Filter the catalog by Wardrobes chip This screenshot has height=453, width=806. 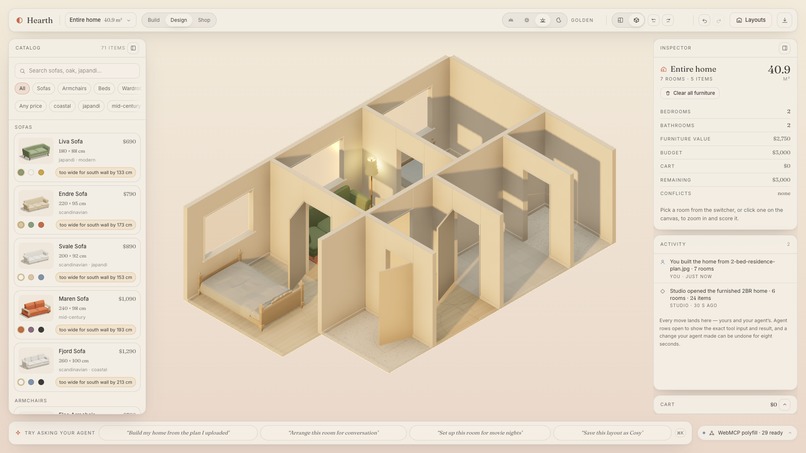(x=129, y=88)
